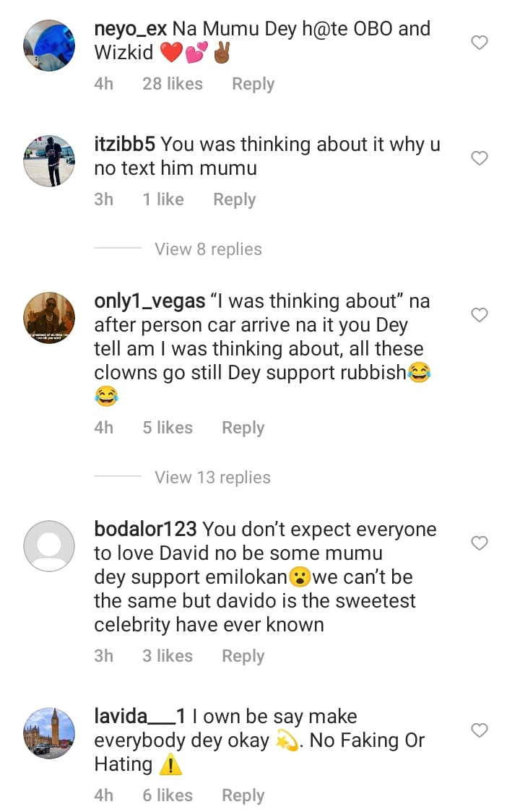This screenshot has height=812, width=520.
Task: Reply to neyo_ex's comment
Action: tap(253, 84)
